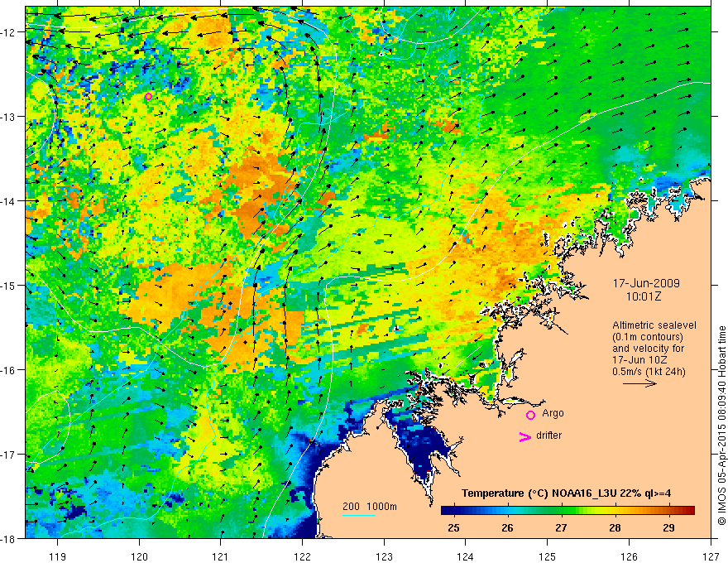Click the date text 17-Jun-2009

[646, 283]
